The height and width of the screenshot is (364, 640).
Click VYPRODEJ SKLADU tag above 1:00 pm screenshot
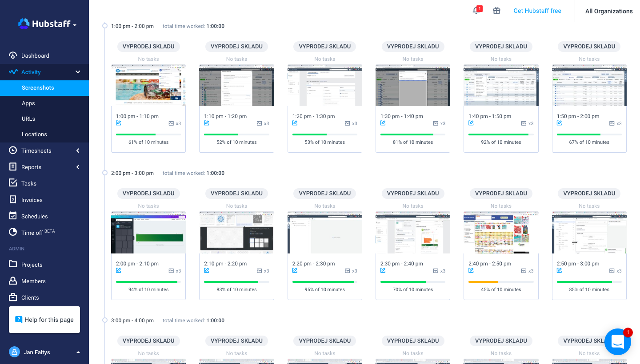click(148, 46)
